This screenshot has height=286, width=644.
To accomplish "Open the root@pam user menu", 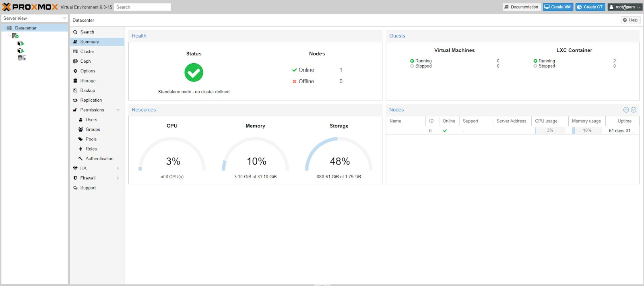I will click(x=624, y=7).
